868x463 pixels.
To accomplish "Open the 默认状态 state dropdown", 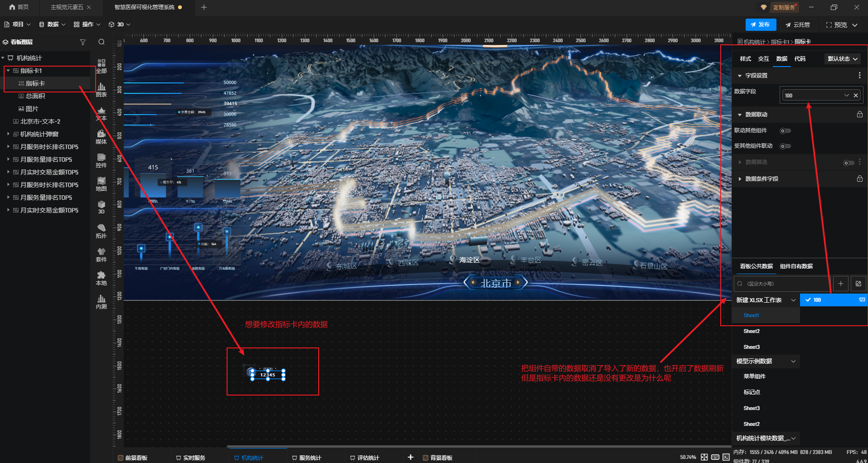I will (842, 59).
